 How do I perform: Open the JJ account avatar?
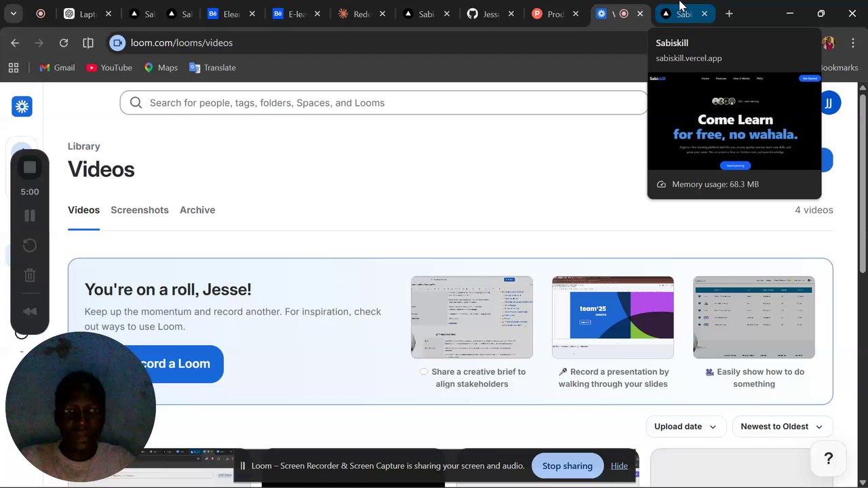point(829,103)
